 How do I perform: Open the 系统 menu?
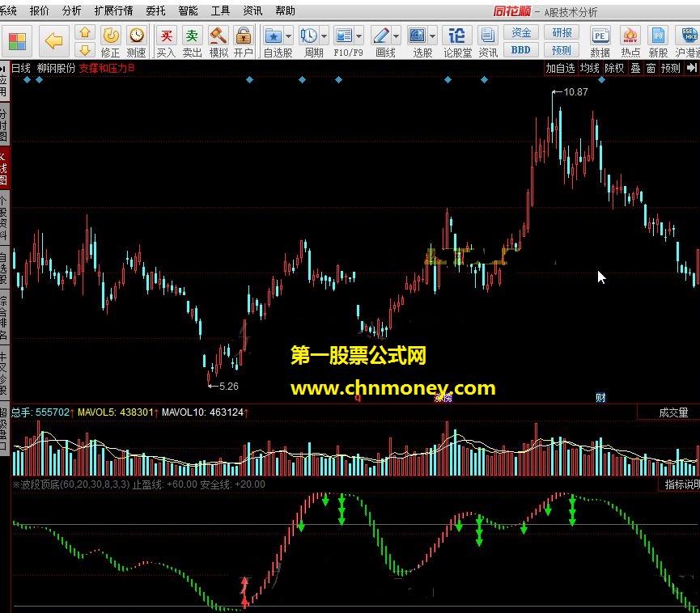[7, 11]
